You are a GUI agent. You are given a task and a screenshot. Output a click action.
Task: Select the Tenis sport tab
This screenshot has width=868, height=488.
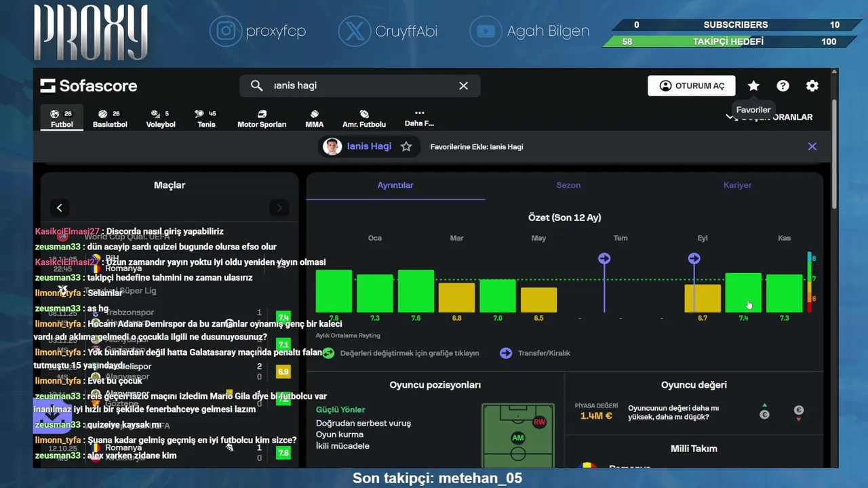coord(206,119)
